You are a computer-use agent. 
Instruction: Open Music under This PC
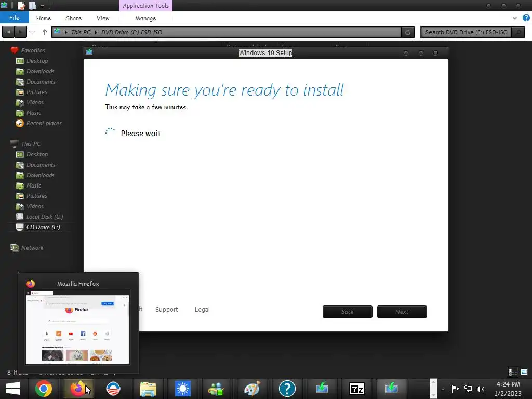[x=29, y=185]
